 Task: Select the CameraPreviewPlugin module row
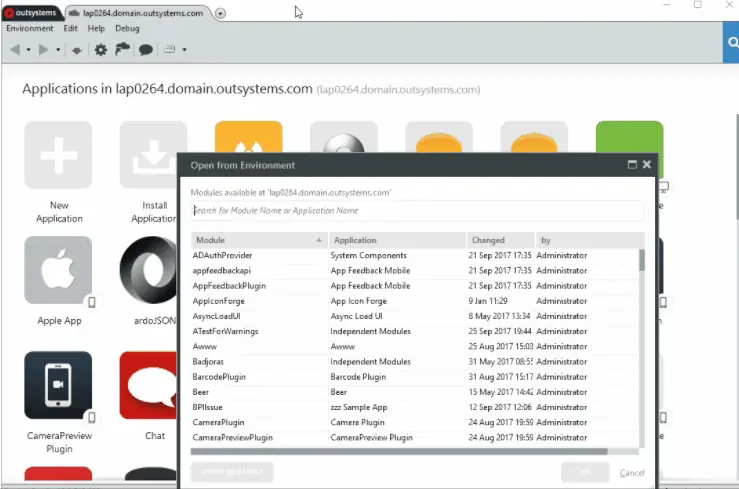tap(415, 438)
